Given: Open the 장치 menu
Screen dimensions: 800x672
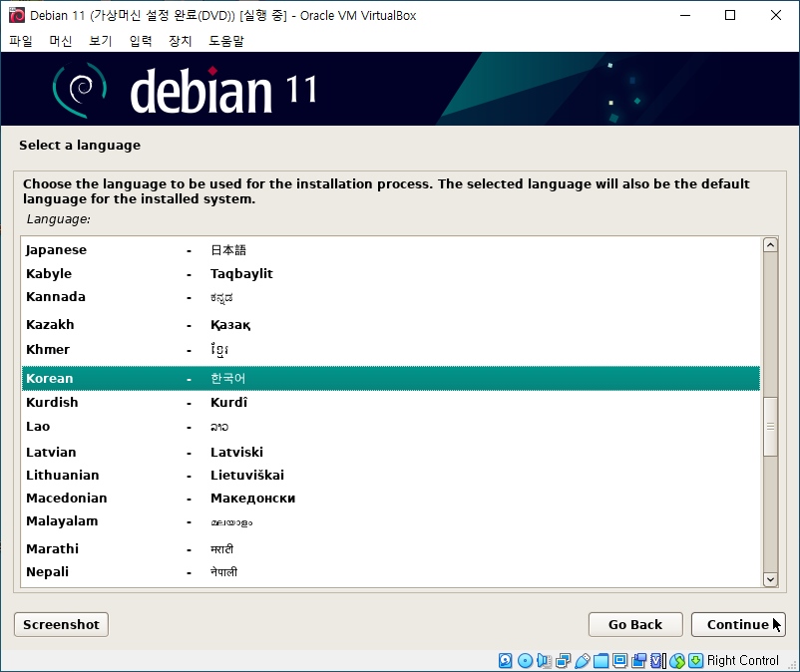Looking at the screenshot, I should point(181,41).
